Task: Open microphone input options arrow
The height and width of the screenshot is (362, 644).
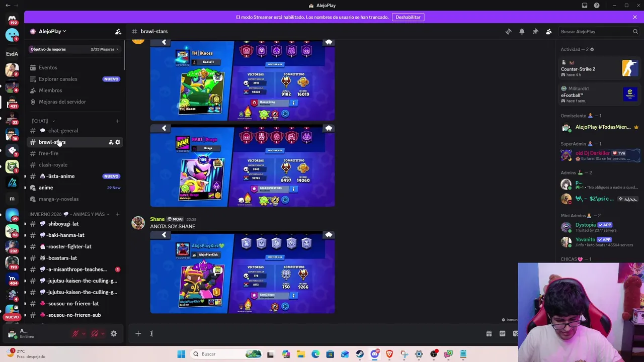Action: coord(84,333)
